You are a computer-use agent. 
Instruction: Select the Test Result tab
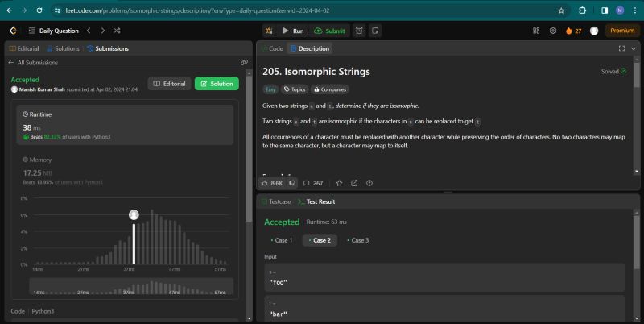[316, 201]
